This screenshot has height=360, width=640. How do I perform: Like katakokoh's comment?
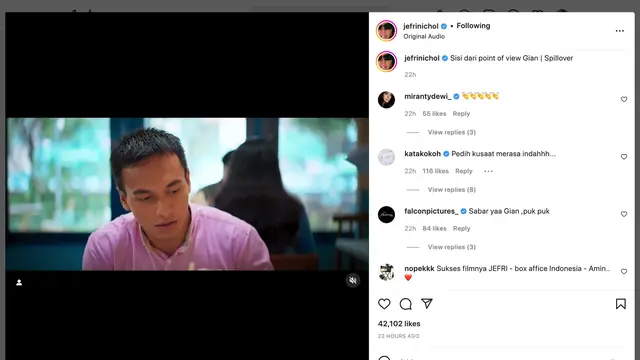[624, 157]
